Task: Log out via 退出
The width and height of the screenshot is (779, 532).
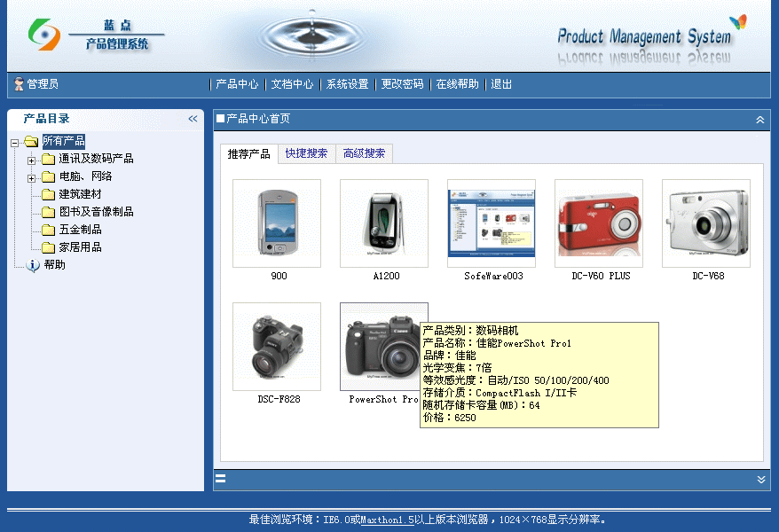Action: click(501, 84)
